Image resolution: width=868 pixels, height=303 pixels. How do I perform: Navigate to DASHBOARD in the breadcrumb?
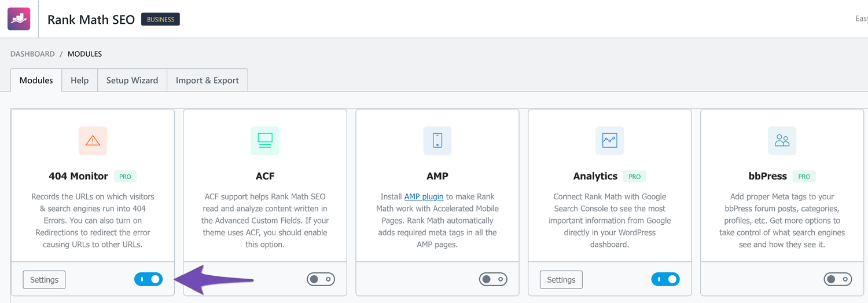coord(32,54)
